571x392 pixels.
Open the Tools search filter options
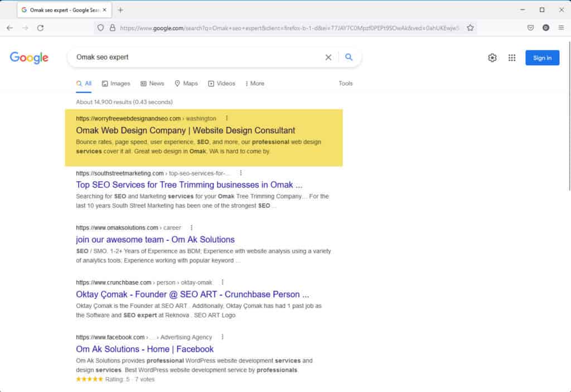tap(346, 84)
